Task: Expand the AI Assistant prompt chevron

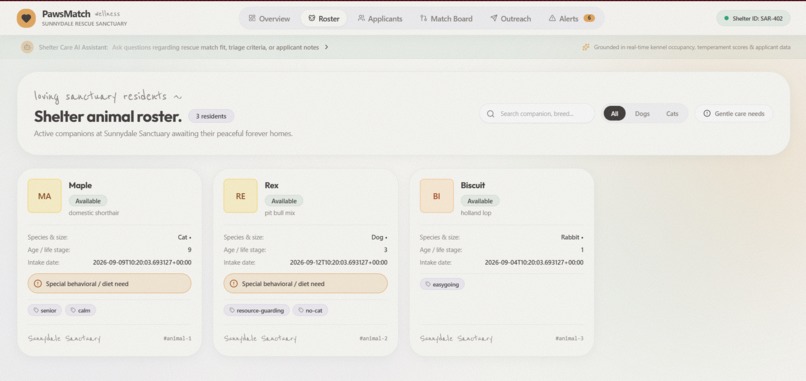Action: 326,47
